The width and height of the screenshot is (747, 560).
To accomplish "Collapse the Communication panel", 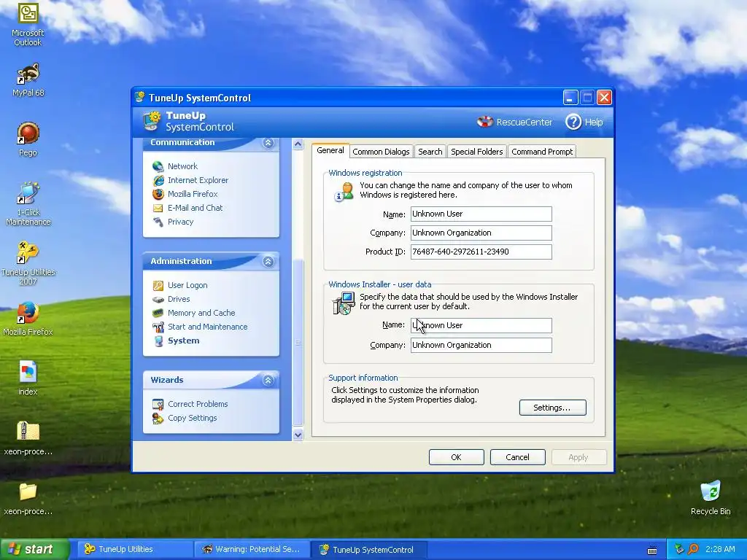I will [268, 143].
